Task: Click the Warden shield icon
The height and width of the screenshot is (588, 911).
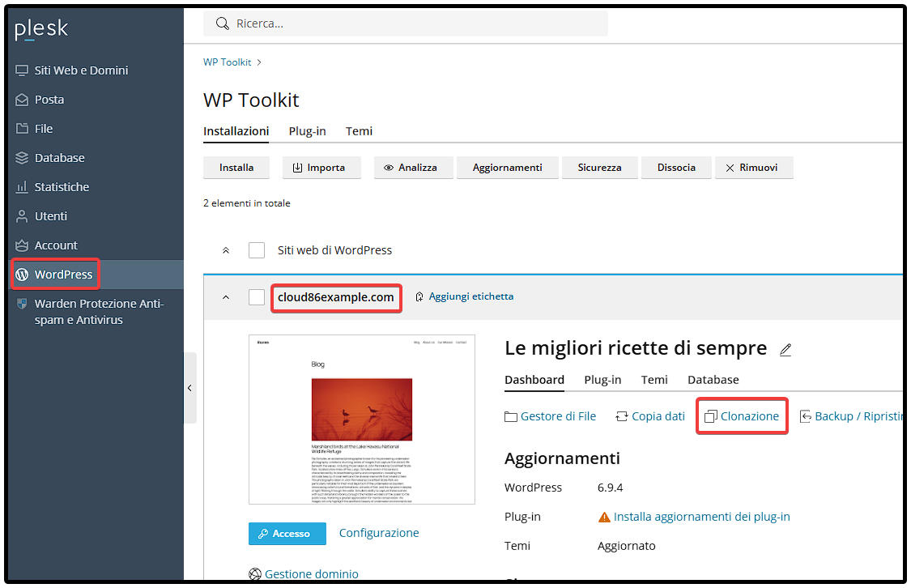Action: click(22, 303)
